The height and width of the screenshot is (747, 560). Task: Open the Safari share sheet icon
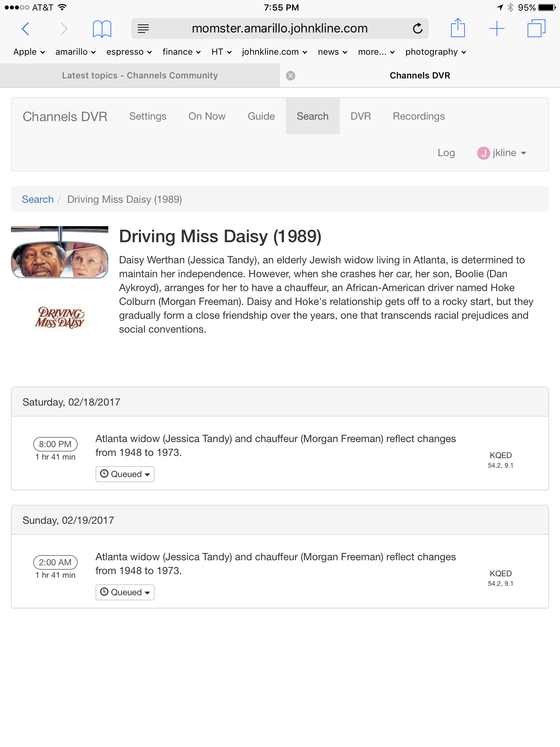point(458,28)
